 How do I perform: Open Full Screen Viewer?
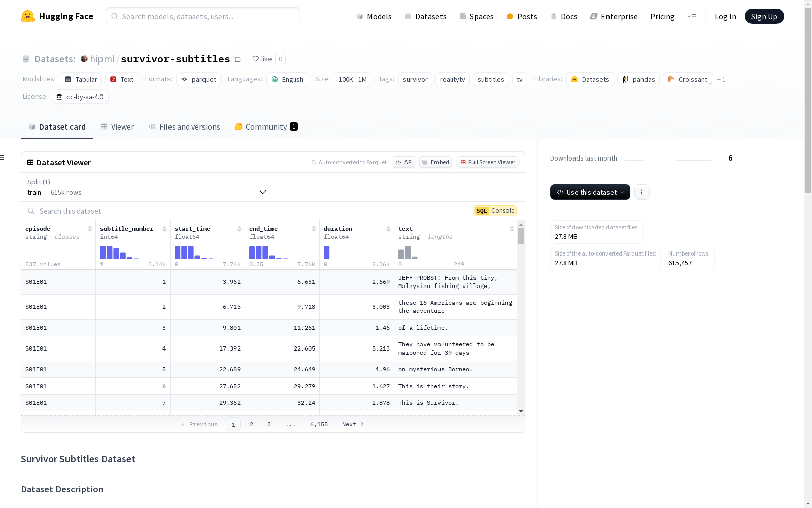(488, 162)
